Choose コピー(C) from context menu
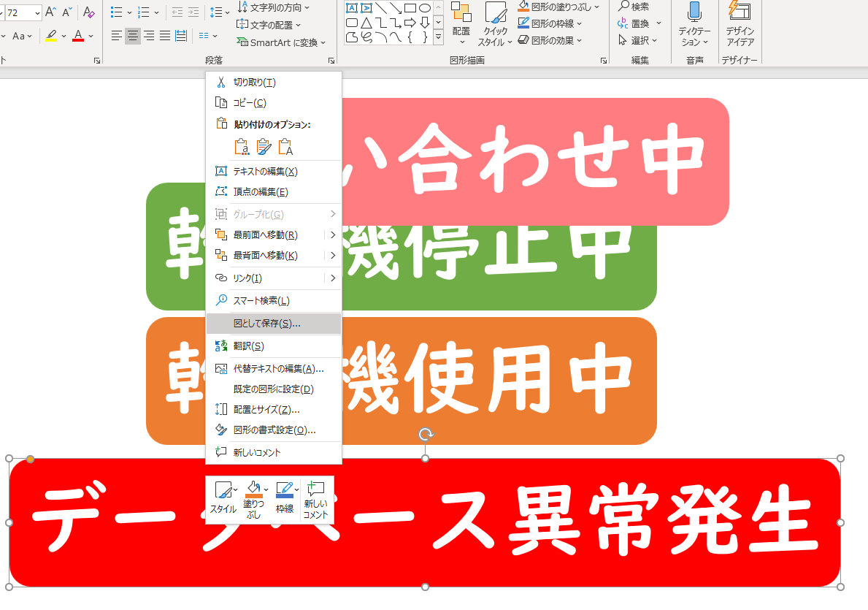The height and width of the screenshot is (610, 868). tap(274, 103)
